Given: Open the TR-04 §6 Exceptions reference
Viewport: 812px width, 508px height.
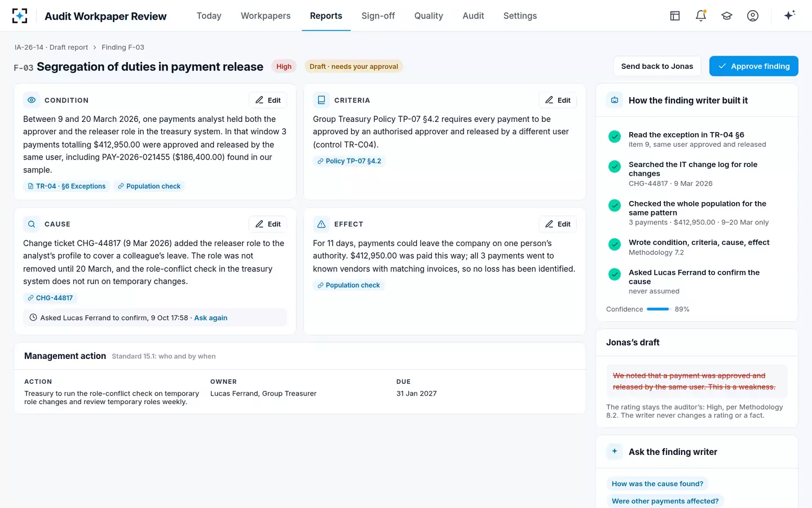Looking at the screenshot, I should 67,186.
